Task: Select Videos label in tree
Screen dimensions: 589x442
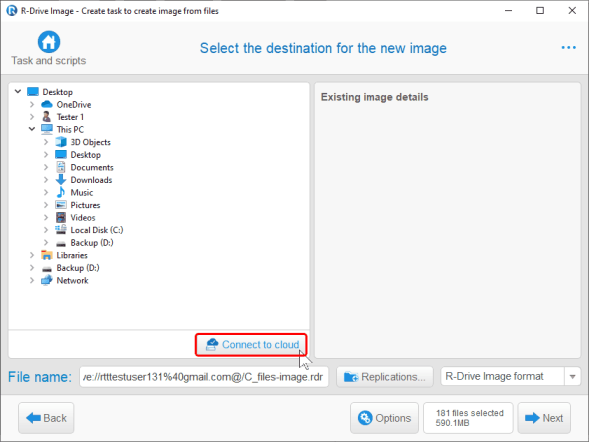Action: [x=83, y=217]
